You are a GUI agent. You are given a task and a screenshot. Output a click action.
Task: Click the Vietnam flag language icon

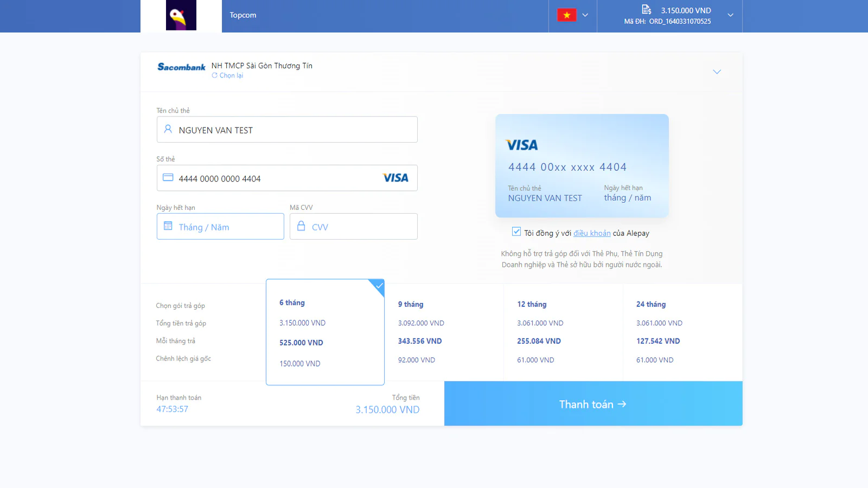[566, 15]
